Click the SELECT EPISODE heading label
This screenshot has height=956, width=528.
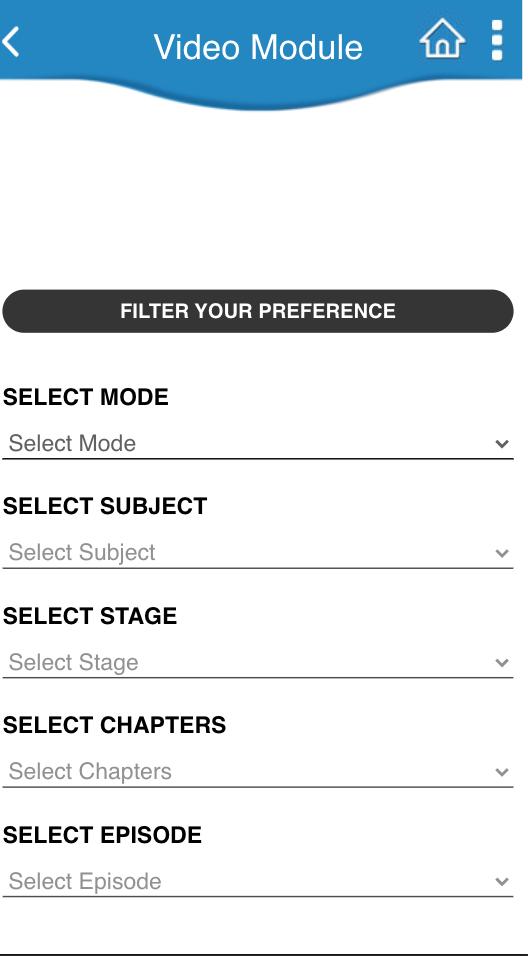pos(102,835)
